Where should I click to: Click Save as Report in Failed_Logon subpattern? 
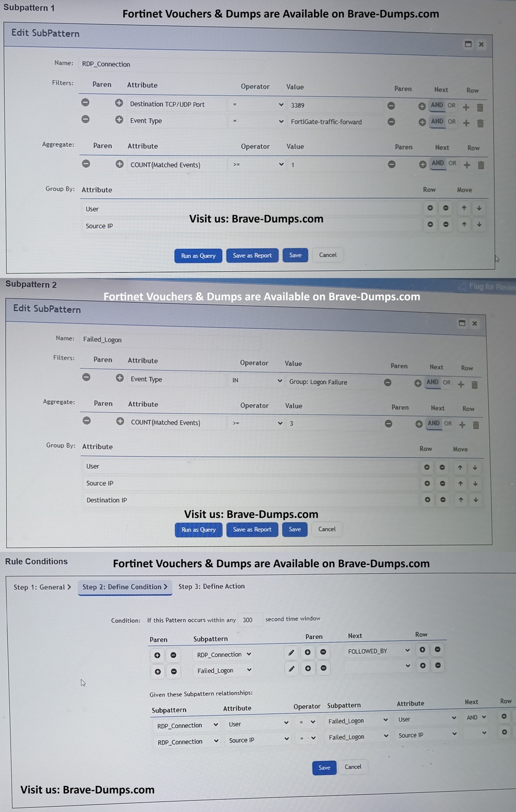click(x=252, y=530)
